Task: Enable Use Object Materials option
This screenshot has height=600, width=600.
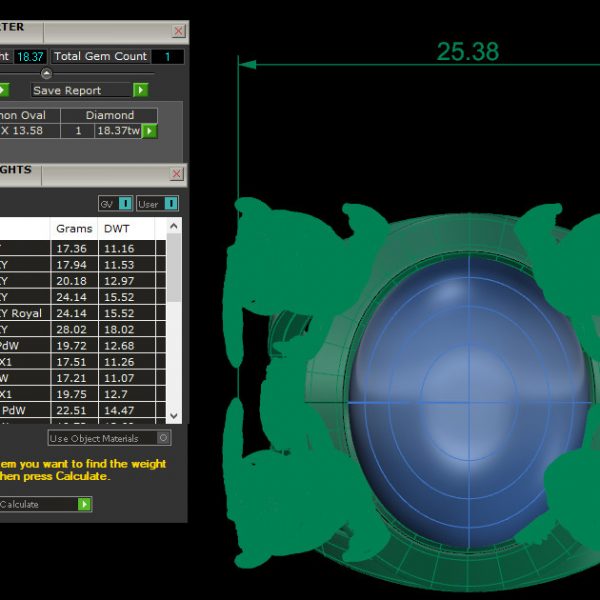Action: coord(164,438)
